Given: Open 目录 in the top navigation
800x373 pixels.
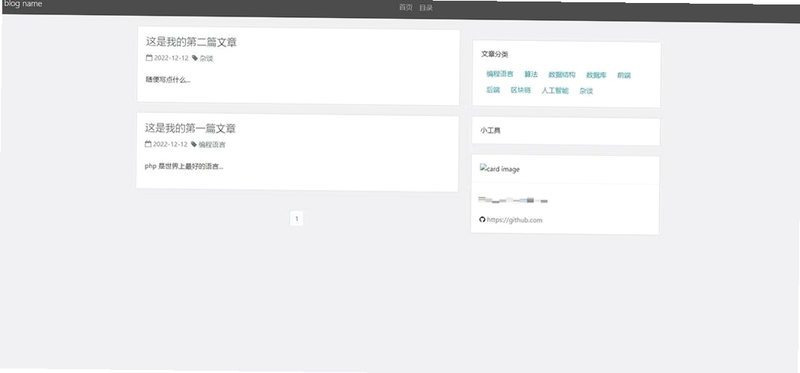Looking at the screenshot, I should point(426,8).
